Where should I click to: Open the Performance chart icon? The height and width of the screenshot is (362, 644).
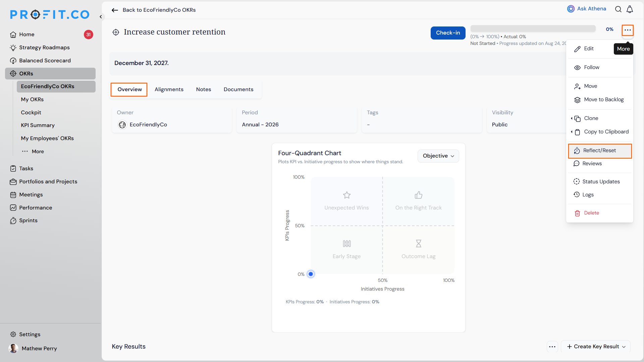pyautogui.click(x=13, y=208)
